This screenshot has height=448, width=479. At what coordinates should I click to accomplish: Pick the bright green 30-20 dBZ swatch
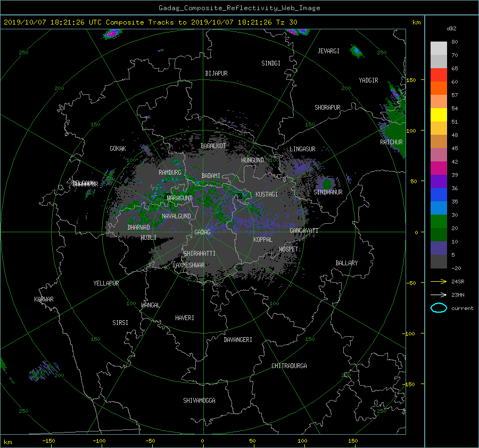click(439, 222)
